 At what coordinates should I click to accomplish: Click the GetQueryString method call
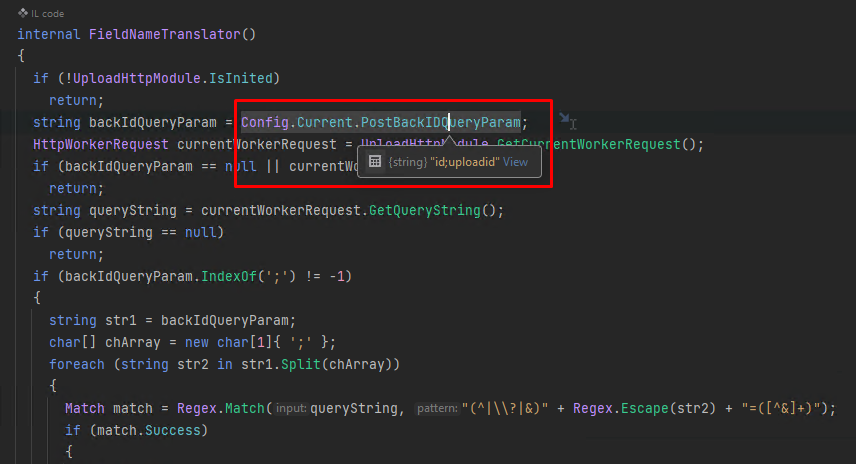click(425, 211)
